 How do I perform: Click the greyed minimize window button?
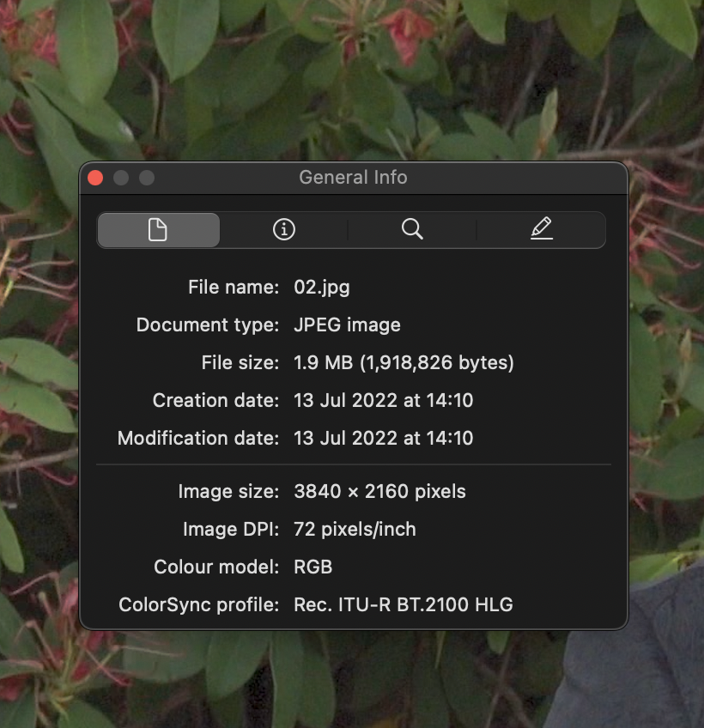121,178
